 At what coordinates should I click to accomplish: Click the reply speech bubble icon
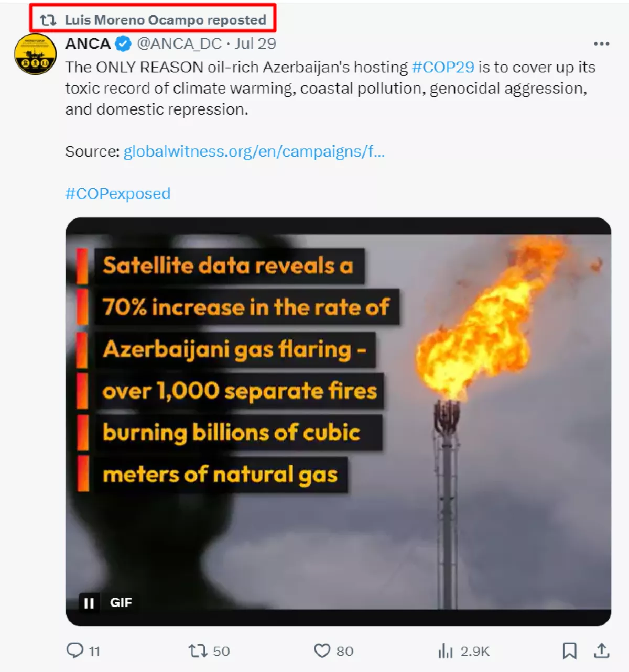tap(75, 651)
